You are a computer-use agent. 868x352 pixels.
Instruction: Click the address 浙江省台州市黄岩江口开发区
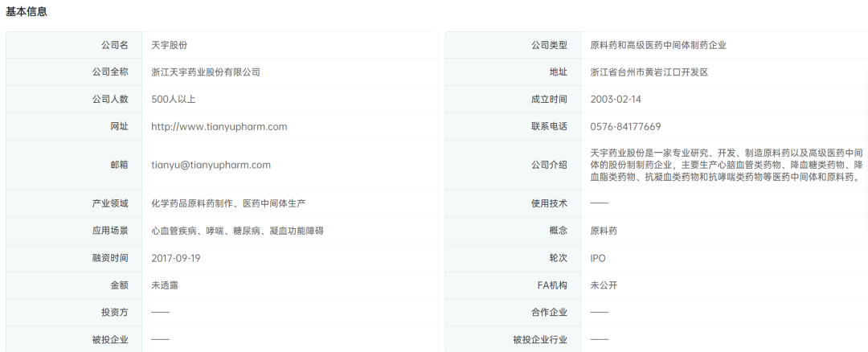coord(649,72)
